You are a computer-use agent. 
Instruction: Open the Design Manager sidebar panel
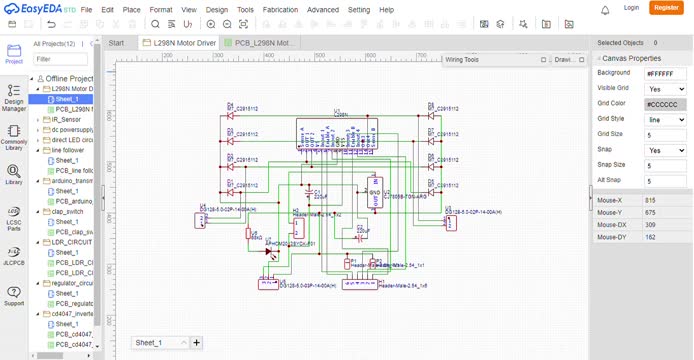[14, 98]
